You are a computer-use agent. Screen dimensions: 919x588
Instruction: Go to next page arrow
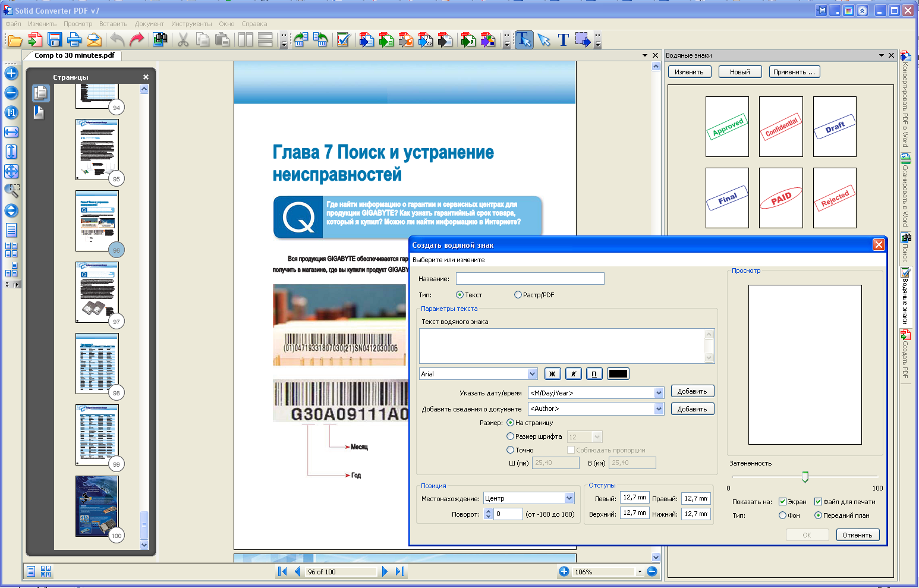click(x=385, y=571)
